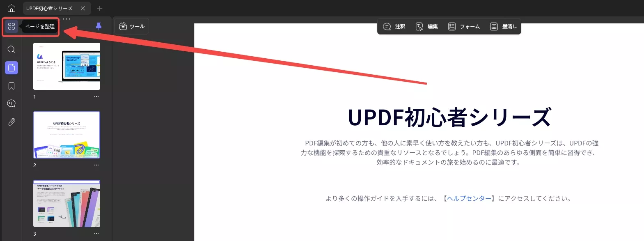The image size is (644, 241).
Task: Open the Organize Pages grid icon
Action: pyautogui.click(x=11, y=26)
